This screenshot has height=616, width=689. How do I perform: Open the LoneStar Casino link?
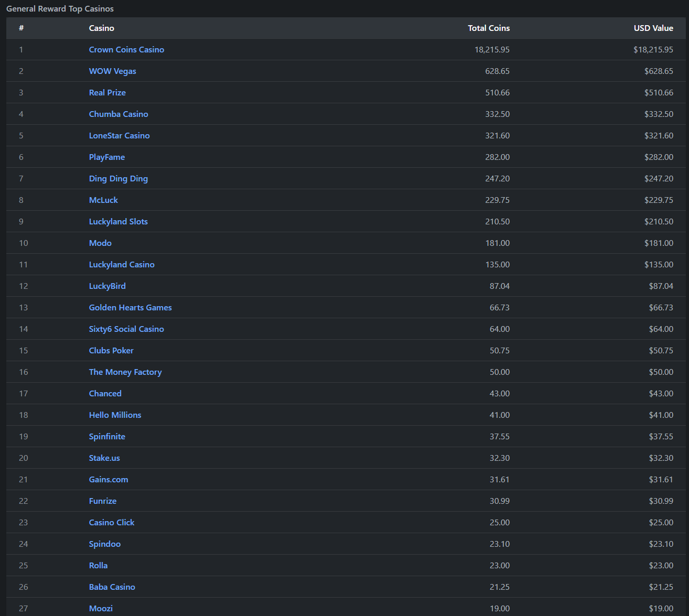click(x=119, y=135)
